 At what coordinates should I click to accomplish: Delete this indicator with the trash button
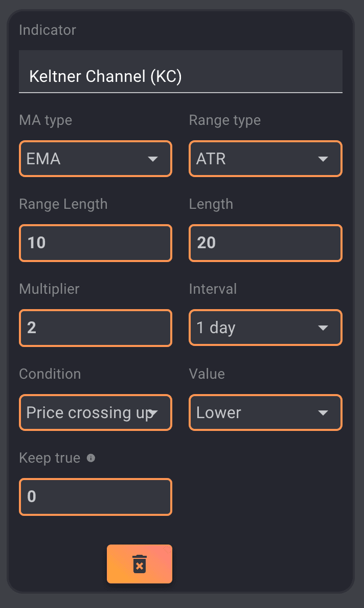[139, 563]
